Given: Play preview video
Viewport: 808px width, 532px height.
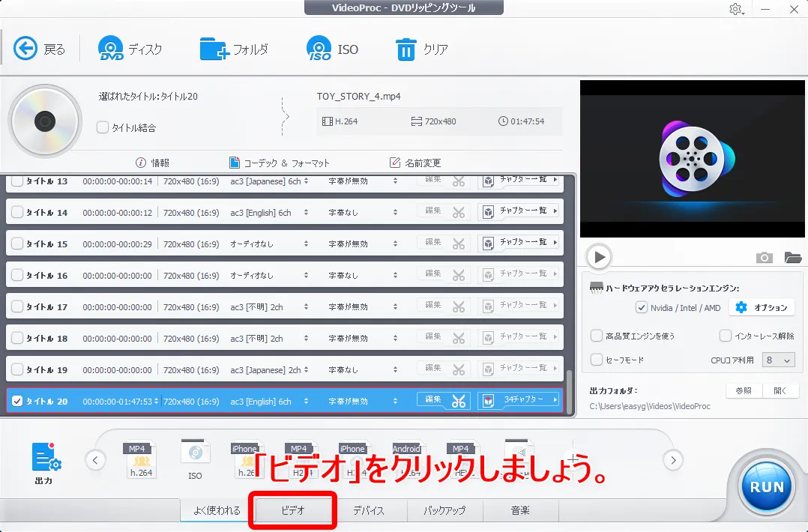Looking at the screenshot, I should tap(599, 256).
